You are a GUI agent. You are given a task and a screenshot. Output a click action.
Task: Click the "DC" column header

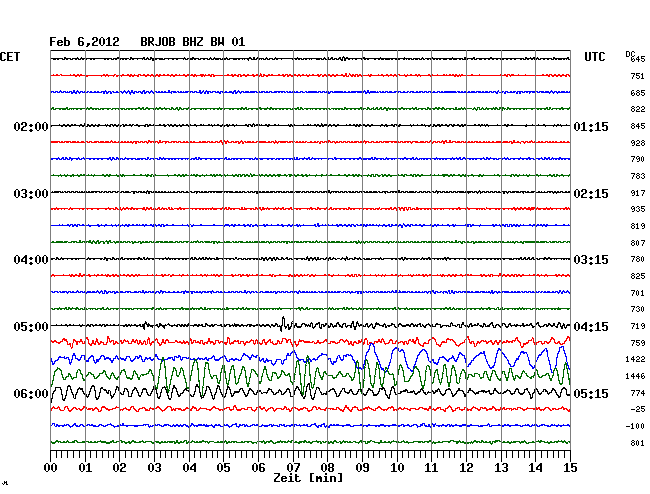[x=630, y=54]
